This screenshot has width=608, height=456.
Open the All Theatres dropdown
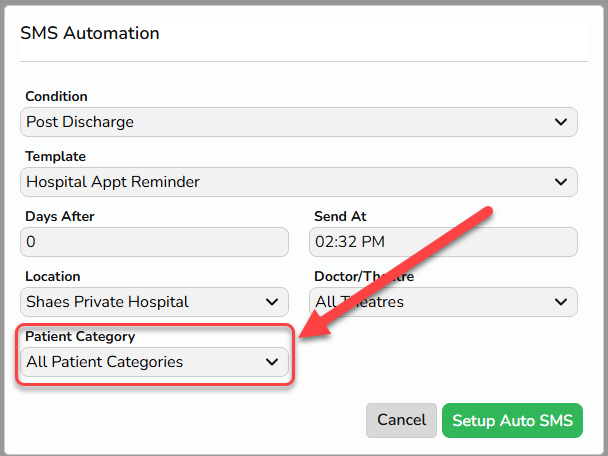click(x=443, y=302)
